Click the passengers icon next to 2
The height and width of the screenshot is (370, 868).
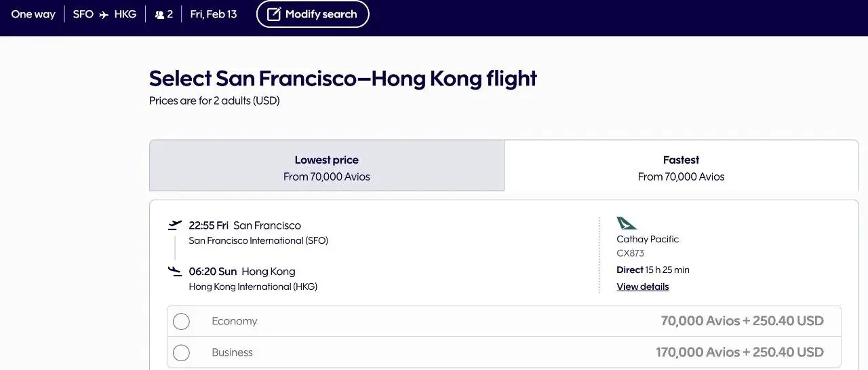coord(159,15)
